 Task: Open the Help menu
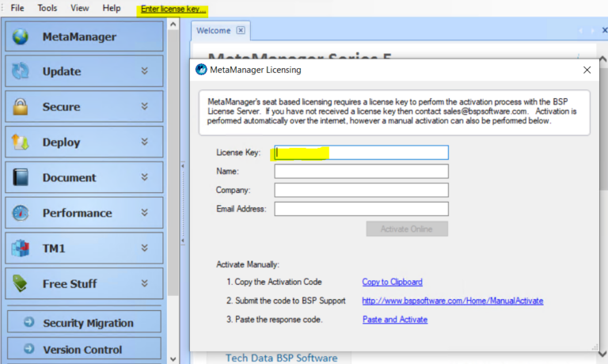click(x=112, y=8)
